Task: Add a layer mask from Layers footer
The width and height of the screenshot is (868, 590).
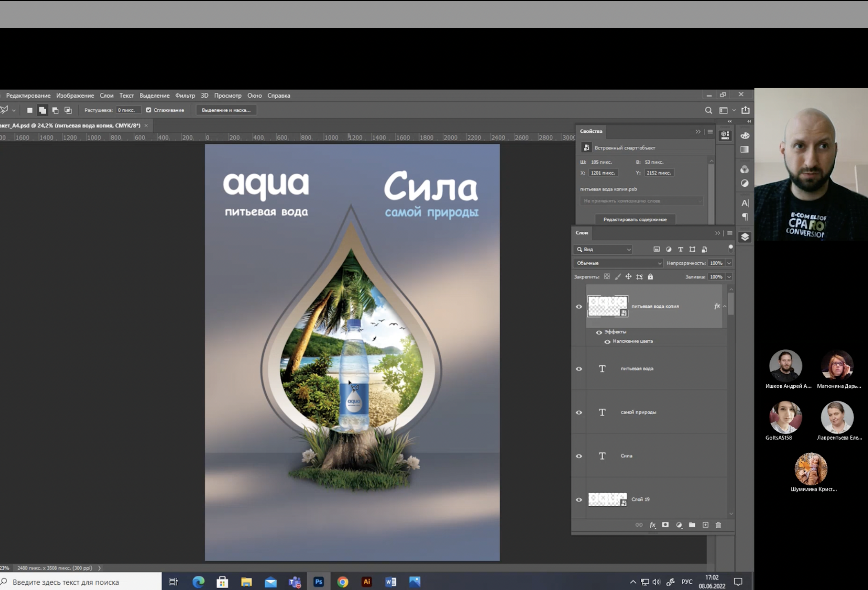Action: (665, 525)
